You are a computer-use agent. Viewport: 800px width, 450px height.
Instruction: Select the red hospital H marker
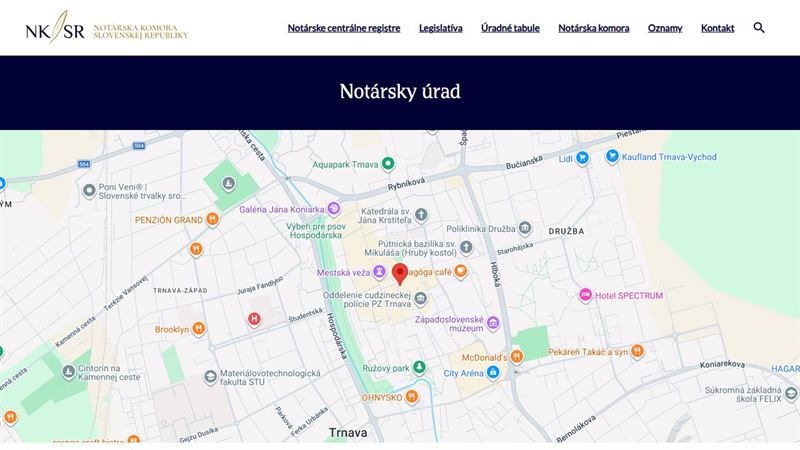pos(254,319)
